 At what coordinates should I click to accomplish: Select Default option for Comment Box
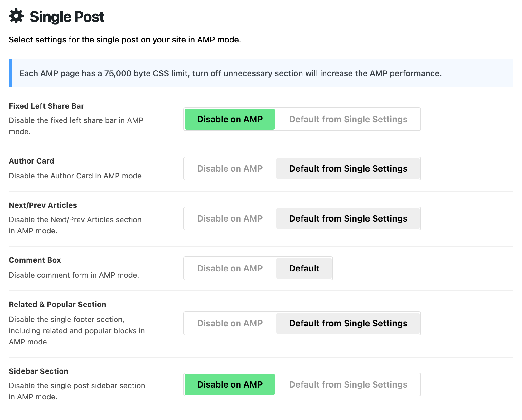[x=304, y=268]
